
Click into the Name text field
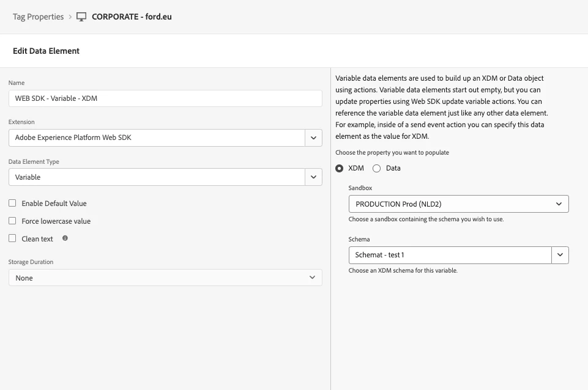pos(165,98)
